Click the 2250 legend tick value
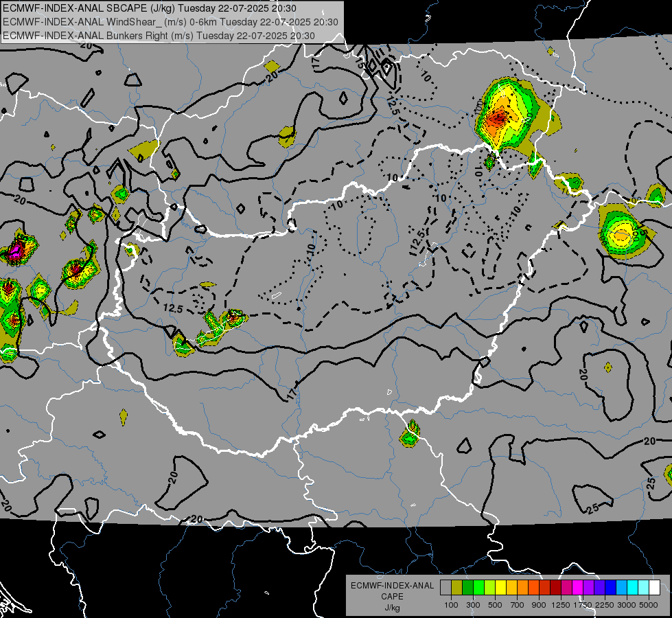This screenshot has height=618, width=672. click(x=605, y=605)
